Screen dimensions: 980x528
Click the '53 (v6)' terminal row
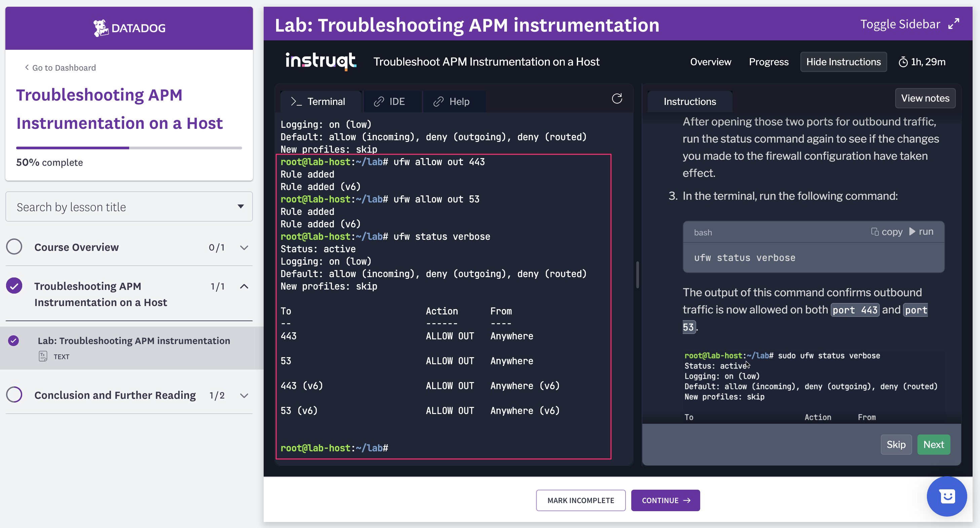(x=420, y=410)
